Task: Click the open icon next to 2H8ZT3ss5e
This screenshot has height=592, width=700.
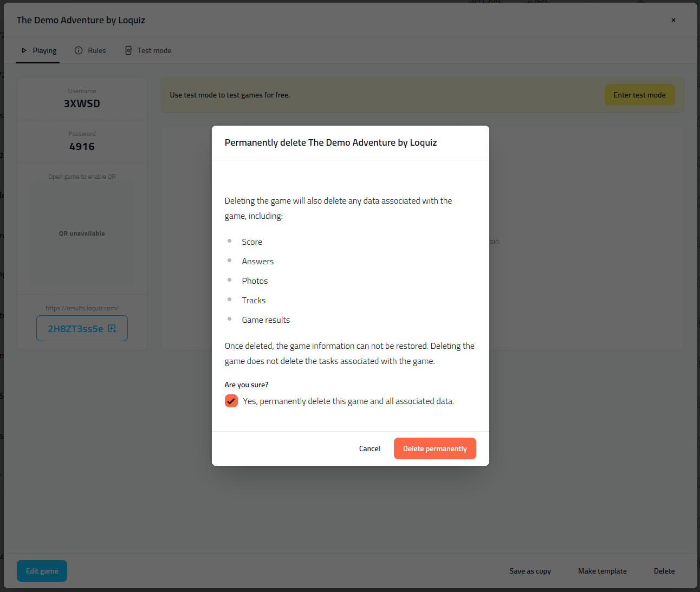Action: 112,328
